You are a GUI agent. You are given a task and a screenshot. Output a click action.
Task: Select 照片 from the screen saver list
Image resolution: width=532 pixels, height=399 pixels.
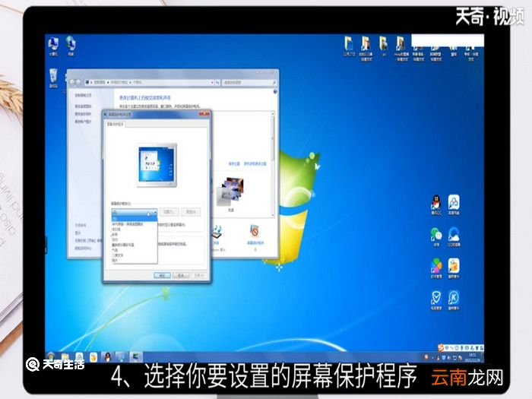pos(115,260)
